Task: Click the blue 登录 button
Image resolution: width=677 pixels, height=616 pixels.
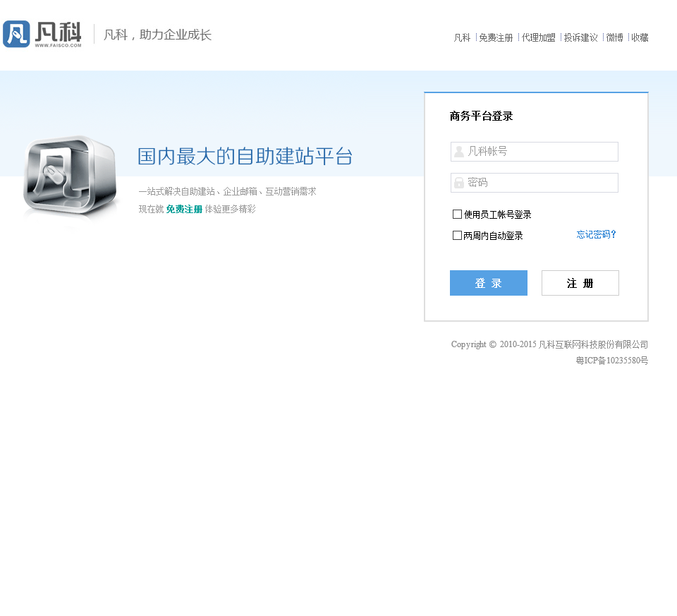Action: 488,283
